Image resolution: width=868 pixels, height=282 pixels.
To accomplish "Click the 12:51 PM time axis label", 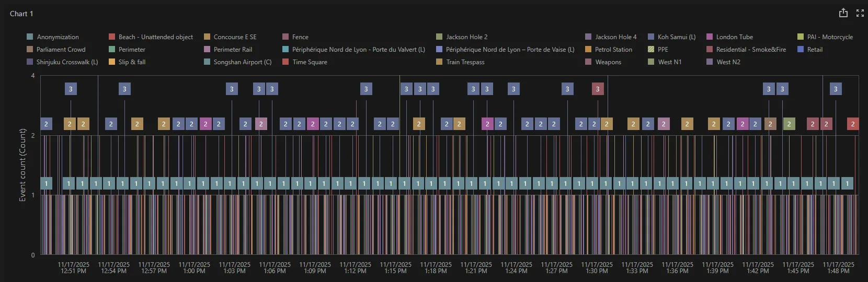I will point(73,268).
